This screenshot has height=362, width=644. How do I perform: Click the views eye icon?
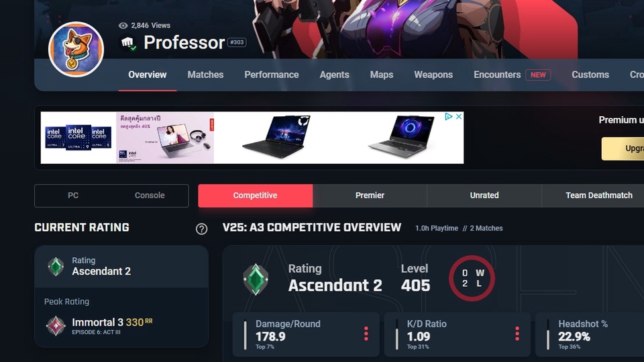coord(123,26)
